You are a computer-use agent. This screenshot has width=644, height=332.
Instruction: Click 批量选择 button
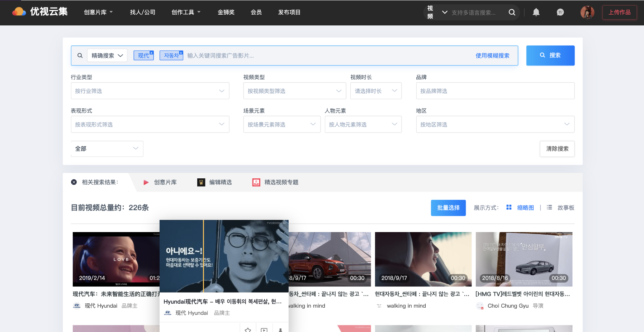click(x=448, y=208)
